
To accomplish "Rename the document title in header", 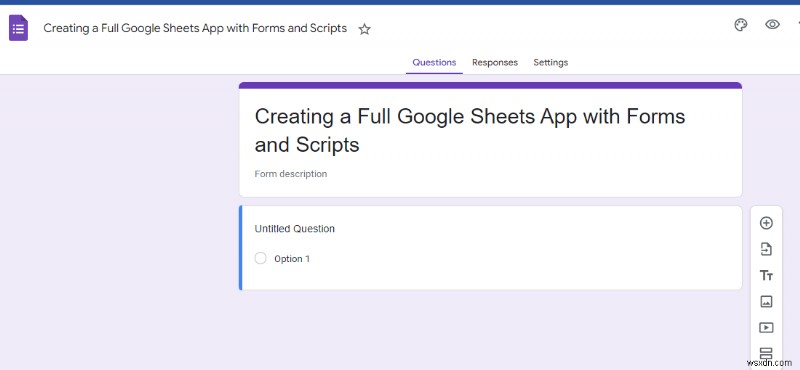I will point(195,28).
